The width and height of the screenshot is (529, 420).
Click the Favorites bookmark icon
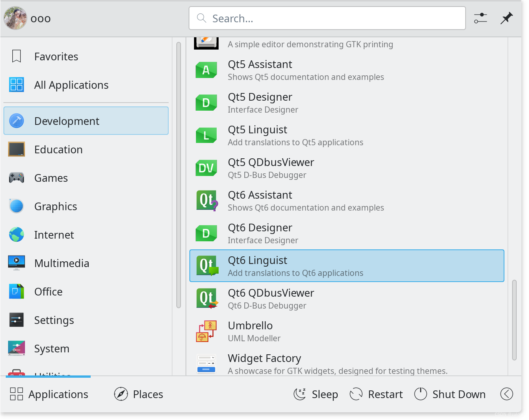pos(17,56)
